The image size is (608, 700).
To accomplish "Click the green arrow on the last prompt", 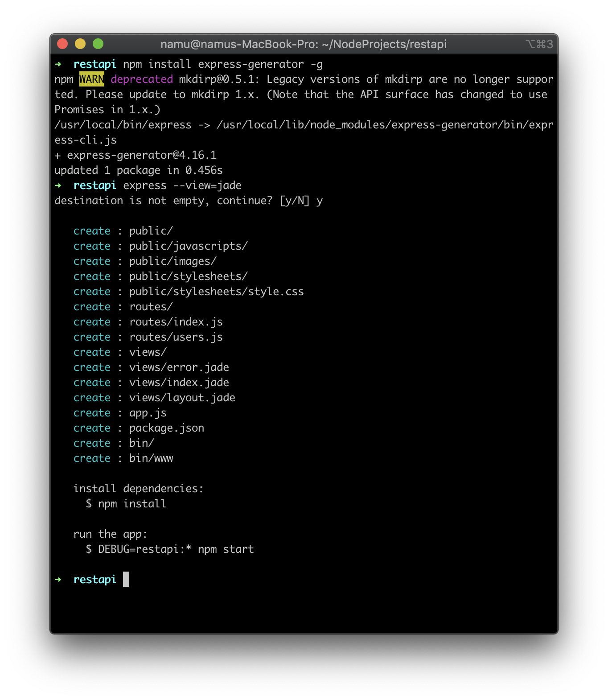I will pos(58,580).
